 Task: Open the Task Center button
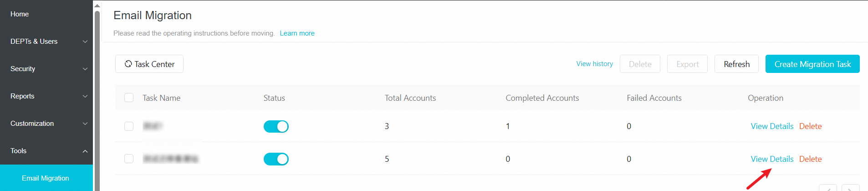coord(149,64)
